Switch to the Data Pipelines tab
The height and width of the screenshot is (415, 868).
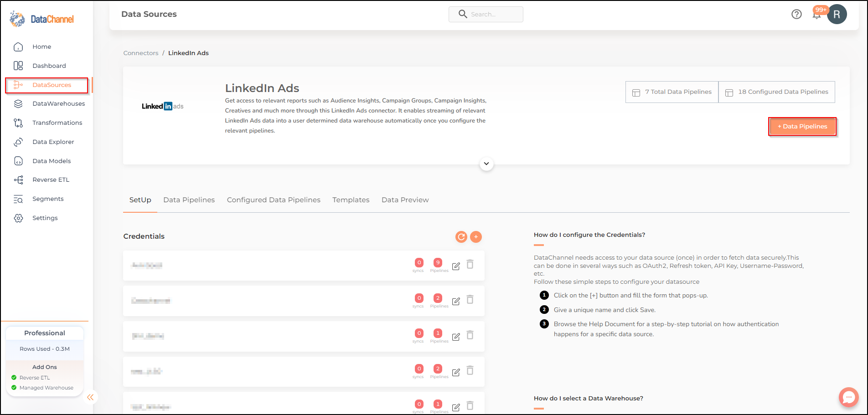[x=189, y=200]
